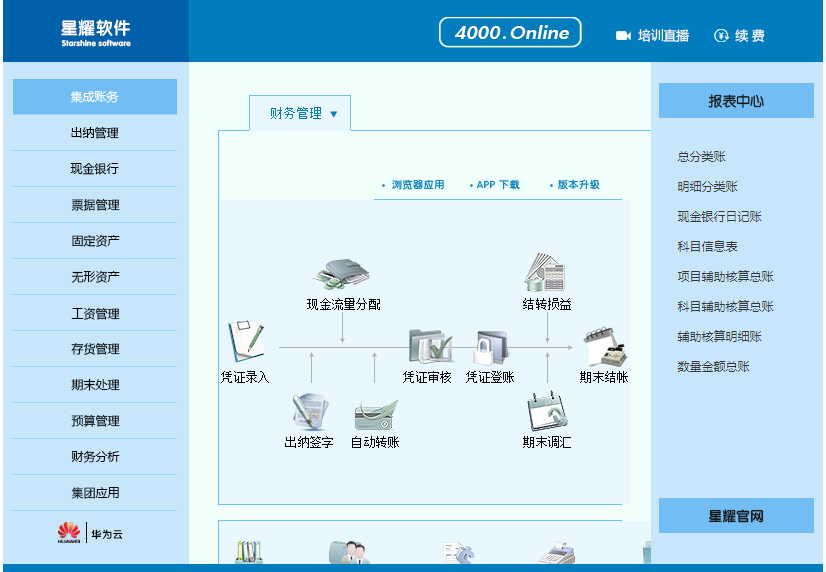Open the 现金银行日记账 report

[719, 216]
